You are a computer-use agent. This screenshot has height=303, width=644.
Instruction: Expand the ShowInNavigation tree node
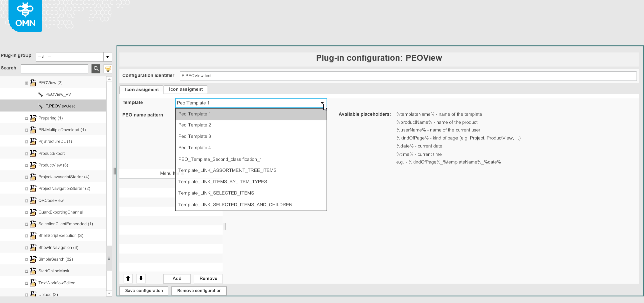[26, 248]
